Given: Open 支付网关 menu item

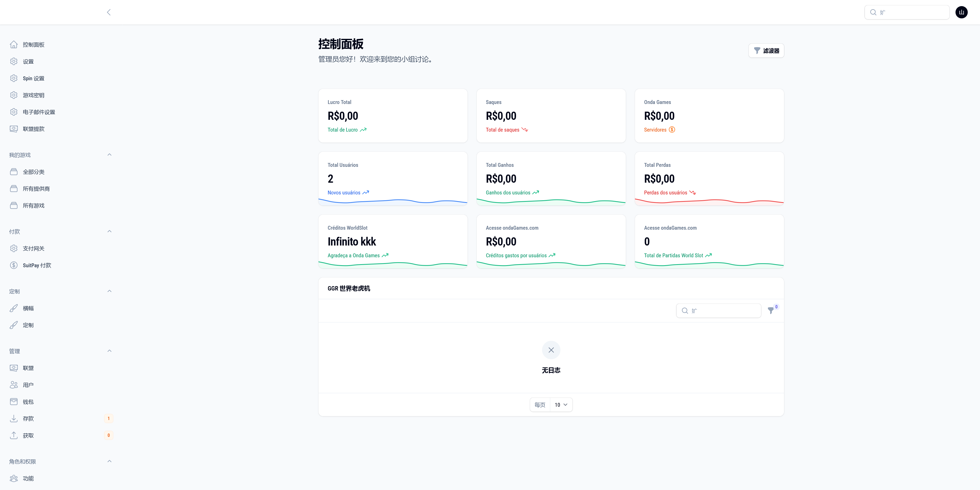Looking at the screenshot, I should tap(33, 248).
